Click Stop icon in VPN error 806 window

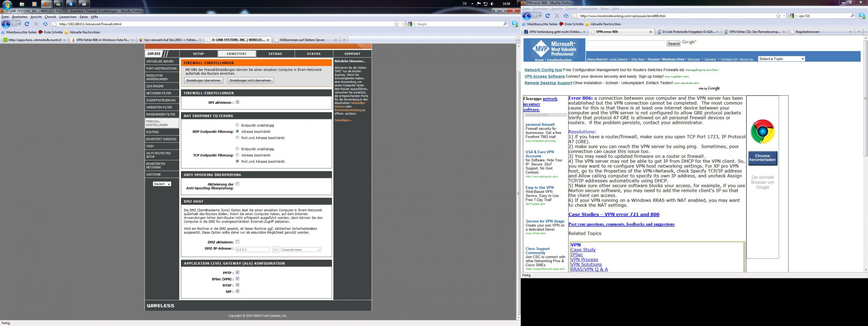click(x=557, y=16)
